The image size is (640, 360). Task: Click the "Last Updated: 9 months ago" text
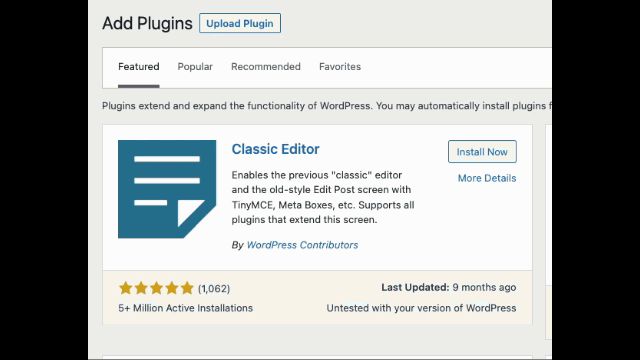[x=449, y=287]
